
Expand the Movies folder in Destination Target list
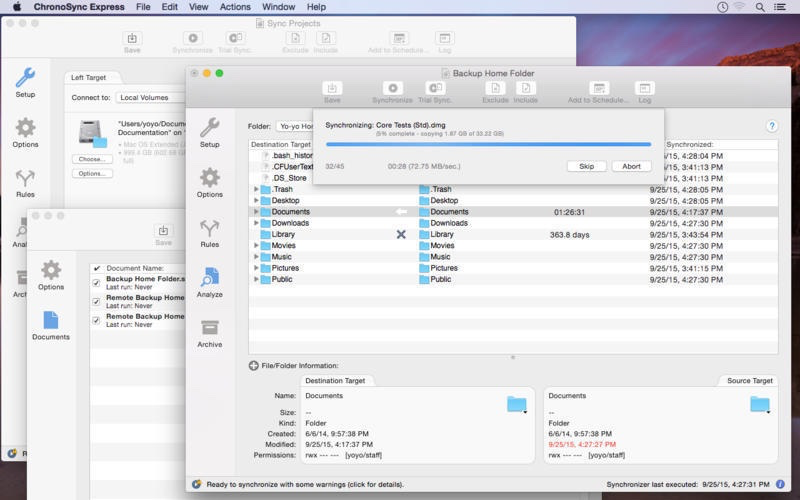pyautogui.click(x=256, y=245)
